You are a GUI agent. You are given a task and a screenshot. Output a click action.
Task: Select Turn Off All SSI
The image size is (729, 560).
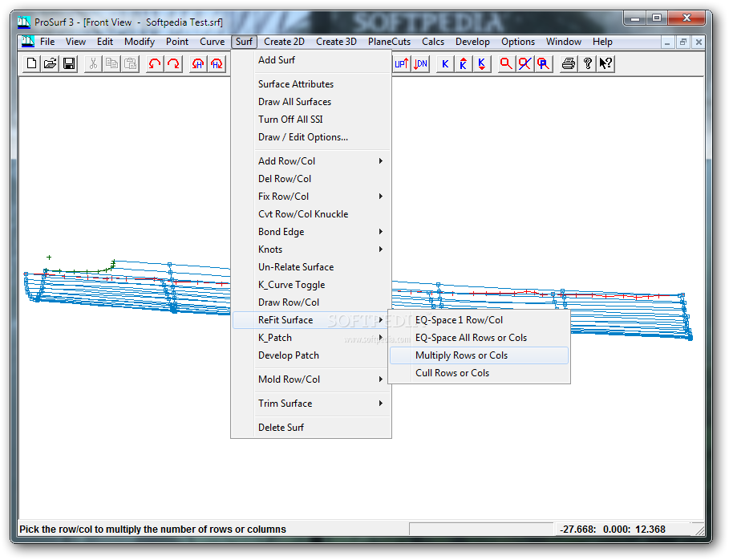[311, 120]
